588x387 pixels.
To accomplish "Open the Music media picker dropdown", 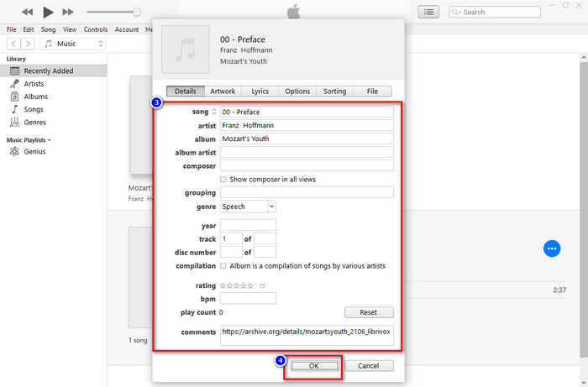I will click(72, 44).
